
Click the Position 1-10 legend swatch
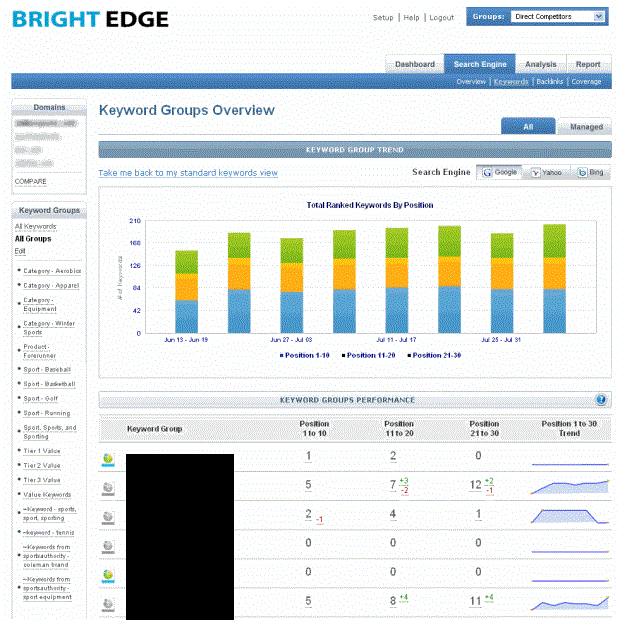coord(281,355)
